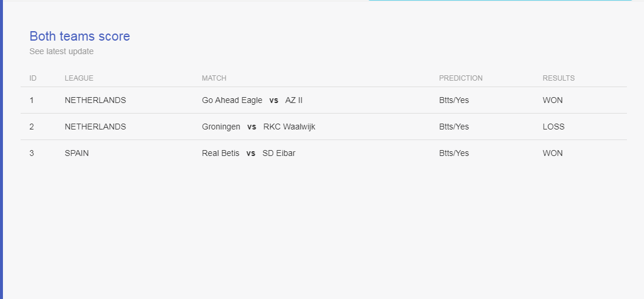Screen dimensions: 644x299
Task: Select the MATCH column header
Action: click(x=214, y=78)
